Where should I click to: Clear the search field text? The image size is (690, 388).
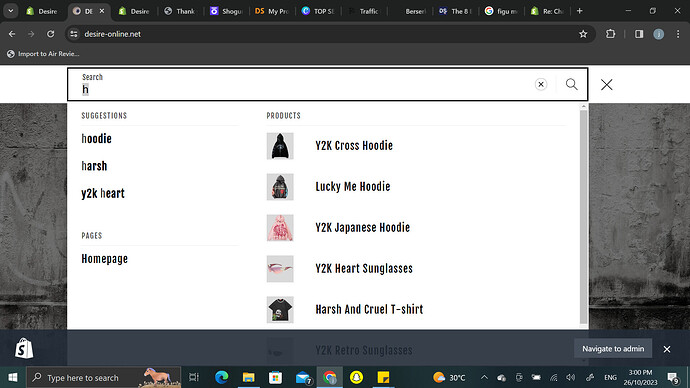tap(541, 84)
